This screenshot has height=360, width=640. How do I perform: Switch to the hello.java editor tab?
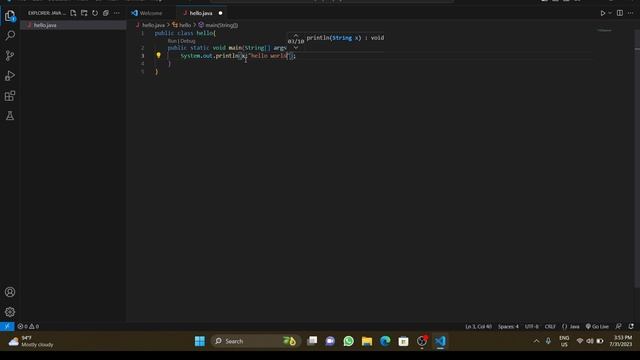[200, 13]
